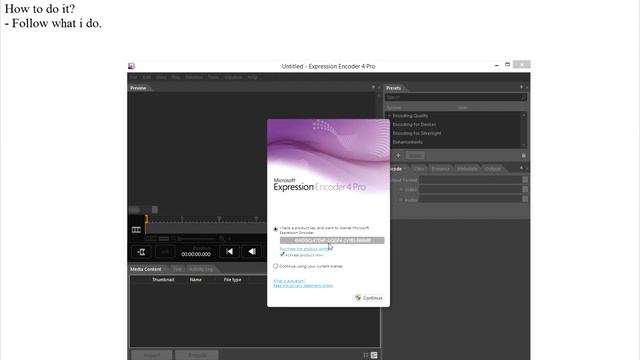The width and height of the screenshot is (640, 360).
Task: Click the orange playhead on the timeline
Action: (x=146, y=220)
